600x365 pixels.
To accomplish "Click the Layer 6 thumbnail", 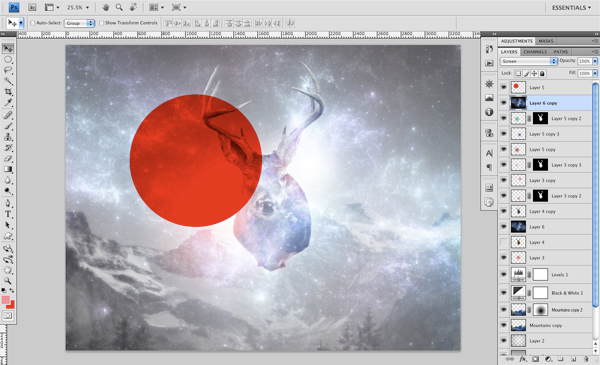I will click(518, 226).
